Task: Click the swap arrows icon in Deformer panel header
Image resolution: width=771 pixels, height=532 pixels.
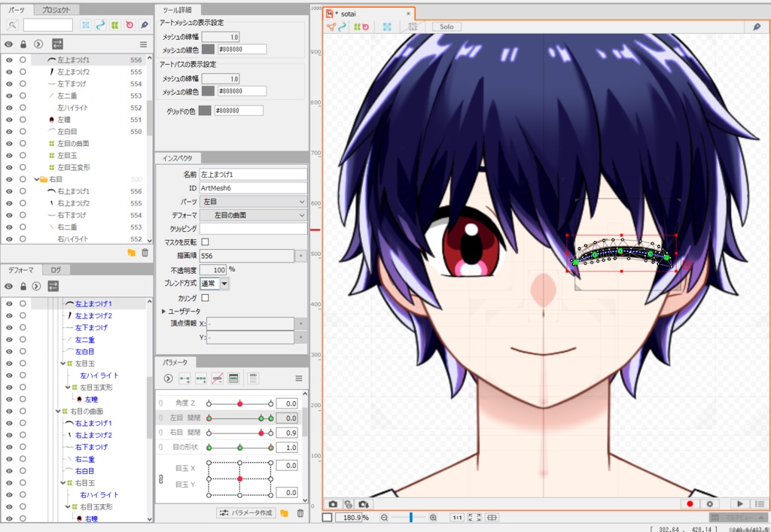Action: click(x=53, y=286)
